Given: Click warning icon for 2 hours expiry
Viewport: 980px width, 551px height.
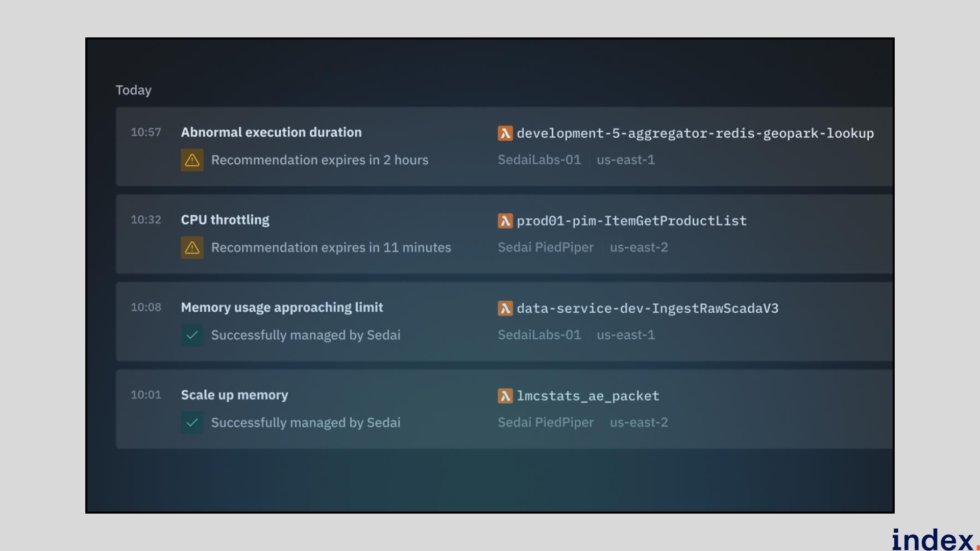Looking at the screenshot, I should pyautogui.click(x=192, y=160).
